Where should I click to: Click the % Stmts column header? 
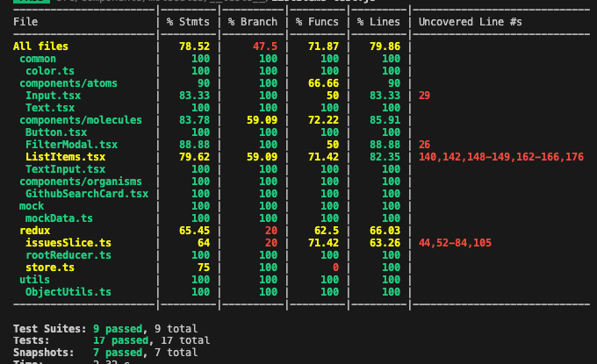188,22
